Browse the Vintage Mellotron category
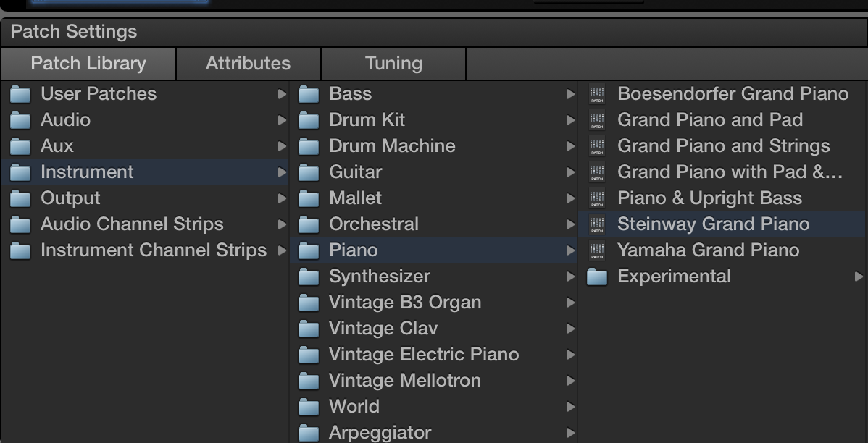The width and height of the screenshot is (868, 443). 405,381
